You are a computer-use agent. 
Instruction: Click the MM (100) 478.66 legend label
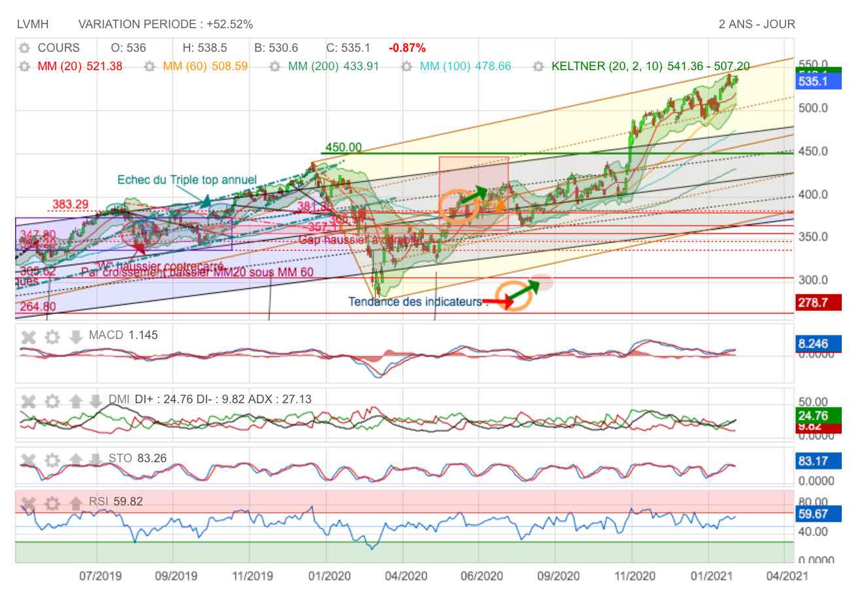(465, 66)
